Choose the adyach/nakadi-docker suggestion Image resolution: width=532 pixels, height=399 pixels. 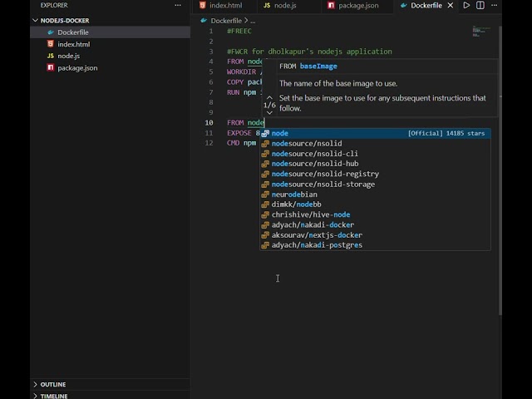375,225
